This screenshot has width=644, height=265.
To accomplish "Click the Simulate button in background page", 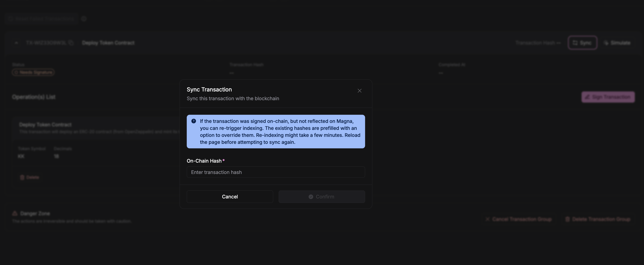I will pyautogui.click(x=617, y=43).
